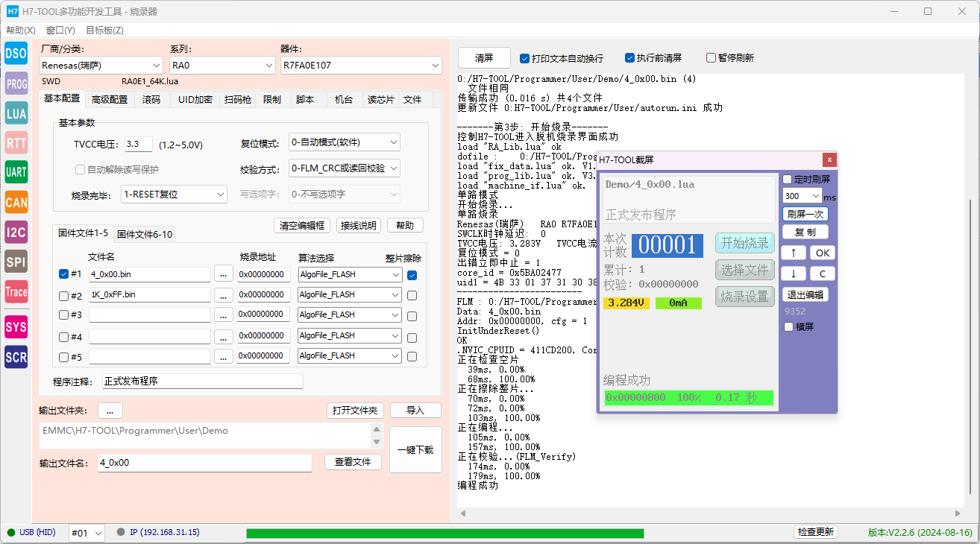Click the 清空编辑框 button
The image size is (980, 544).
click(x=302, y=225)
